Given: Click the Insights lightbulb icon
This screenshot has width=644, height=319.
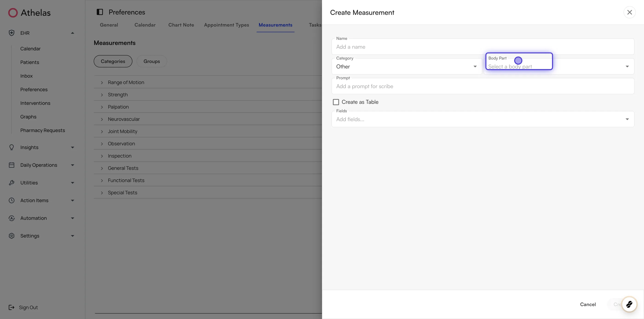Looking at the screenshot, I should tap(11, 147).
